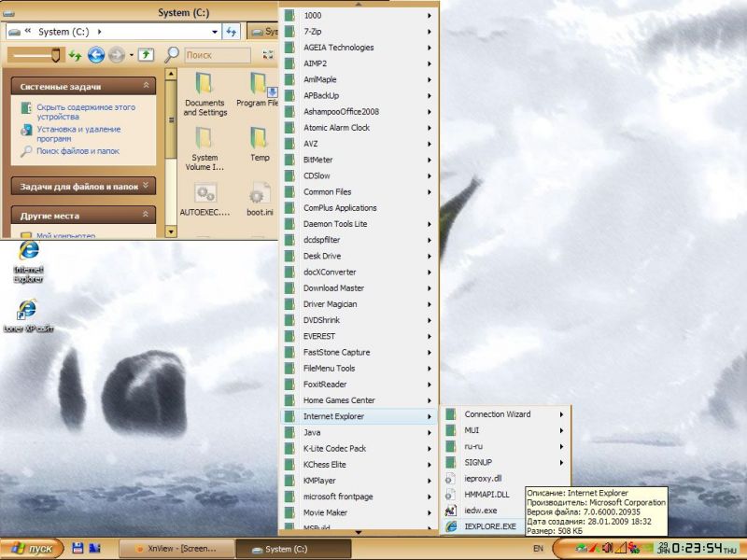This screenshot has width=747, height=560.
Task: Click the toolbar zoom slider handle
Action: pyautogui.click(x=56, y=55)
